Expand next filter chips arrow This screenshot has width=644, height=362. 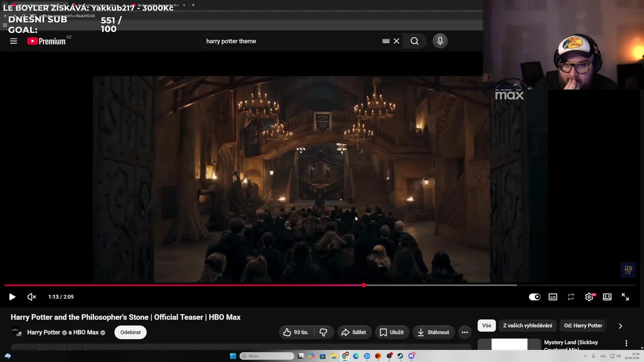(620, 326)
